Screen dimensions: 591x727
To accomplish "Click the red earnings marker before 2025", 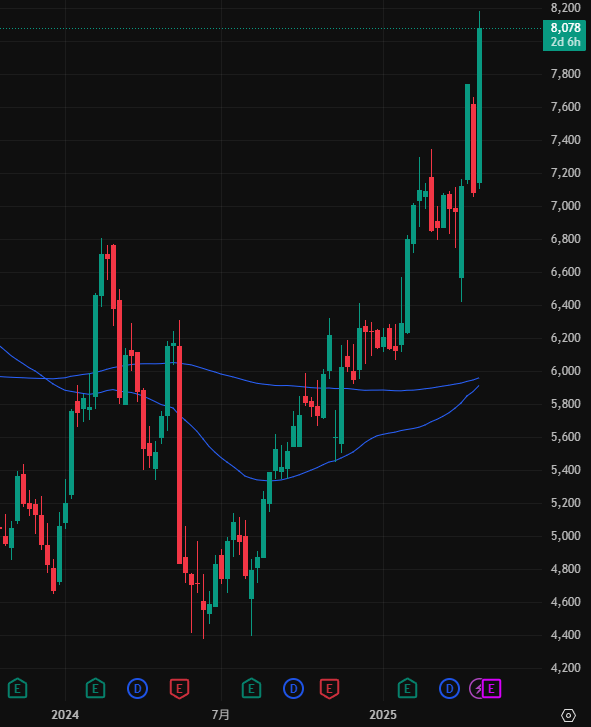I will tap(329, 689).
